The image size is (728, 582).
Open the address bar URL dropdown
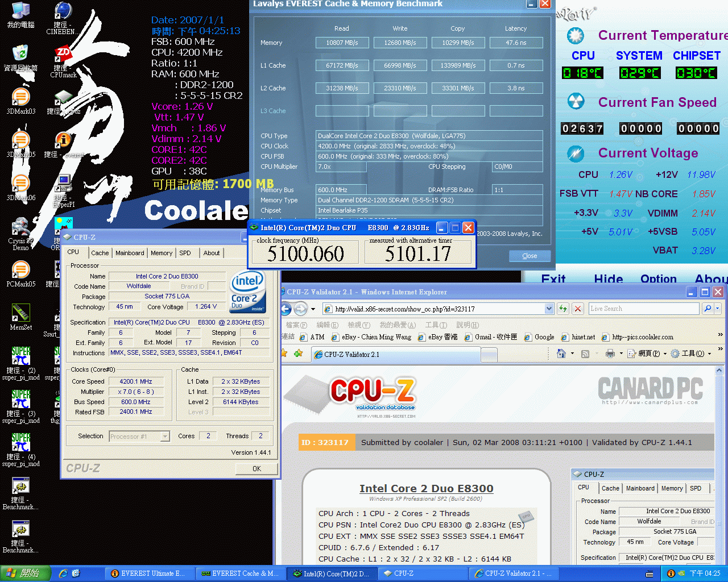point(549,309)
